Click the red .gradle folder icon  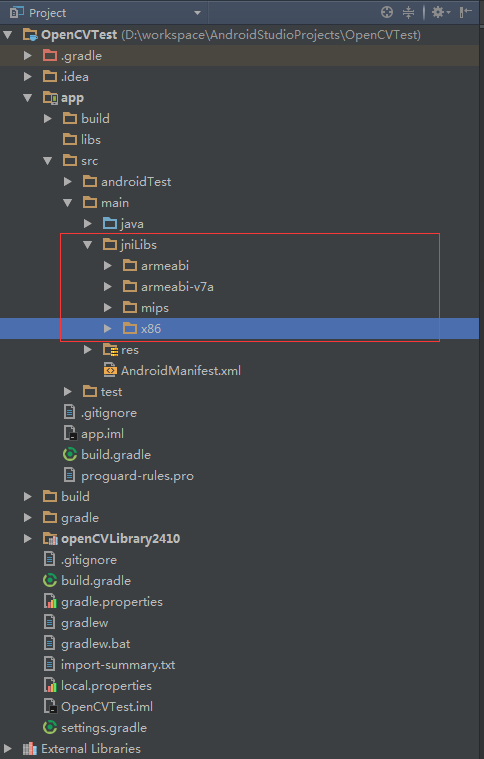point(50,55)
